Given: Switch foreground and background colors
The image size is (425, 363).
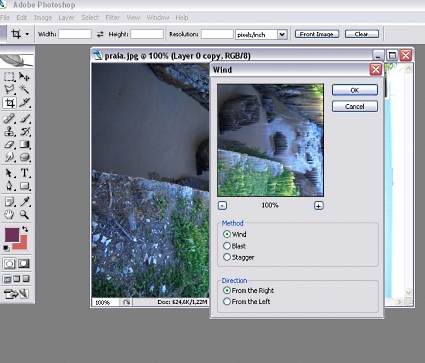Looking at the screenshot, I should tap(25, 229).
